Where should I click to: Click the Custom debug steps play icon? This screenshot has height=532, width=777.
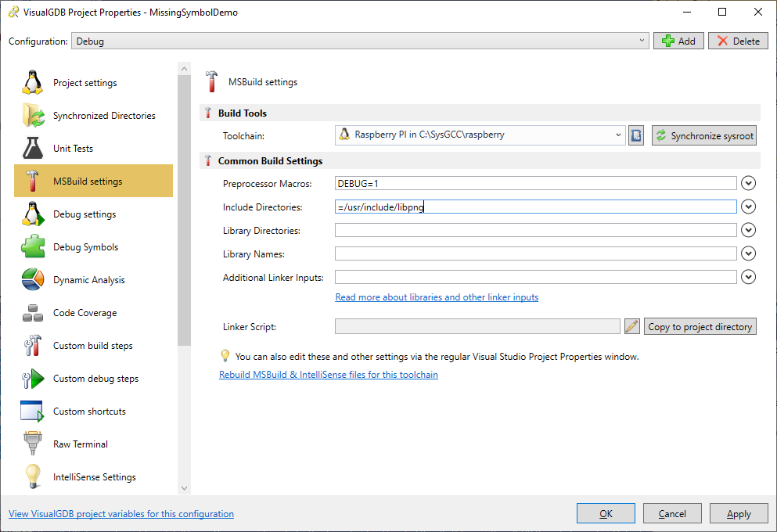(33, 379)
